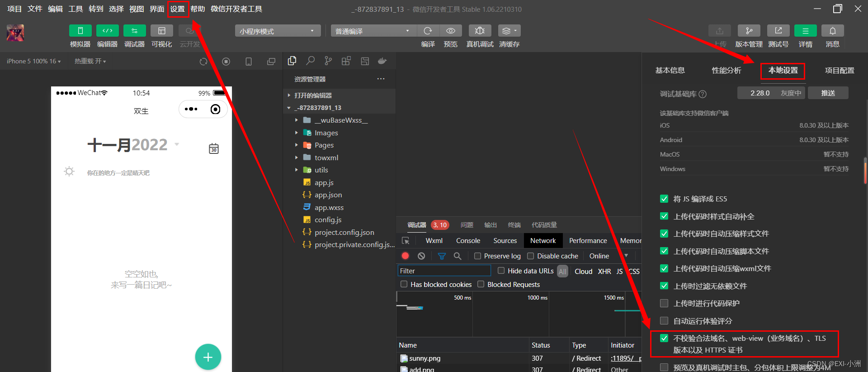Detach the simulator window icon
868x372 pixels.
[271, 62]
